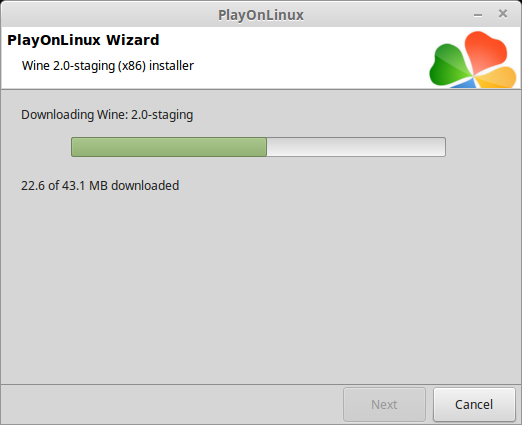Click the empty portion of download progress bar
Viewport: 522px width, 425px height.
click(x=356, y=147)
